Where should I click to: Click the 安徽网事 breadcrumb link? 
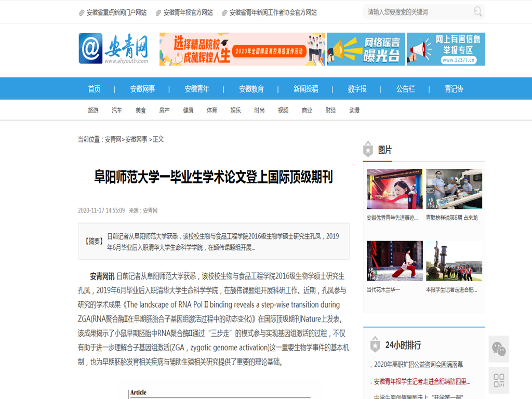(x=136, y=139)
